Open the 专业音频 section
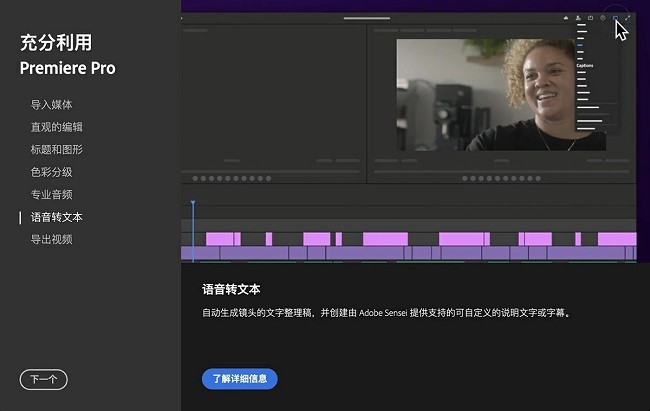650x411 pixels. [x=51, y=194]
